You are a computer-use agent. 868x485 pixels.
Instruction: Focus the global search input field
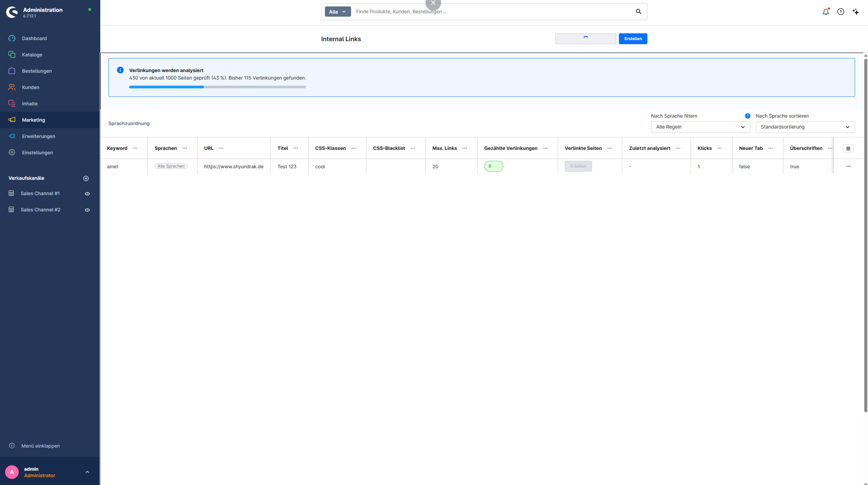coord(493,12)
